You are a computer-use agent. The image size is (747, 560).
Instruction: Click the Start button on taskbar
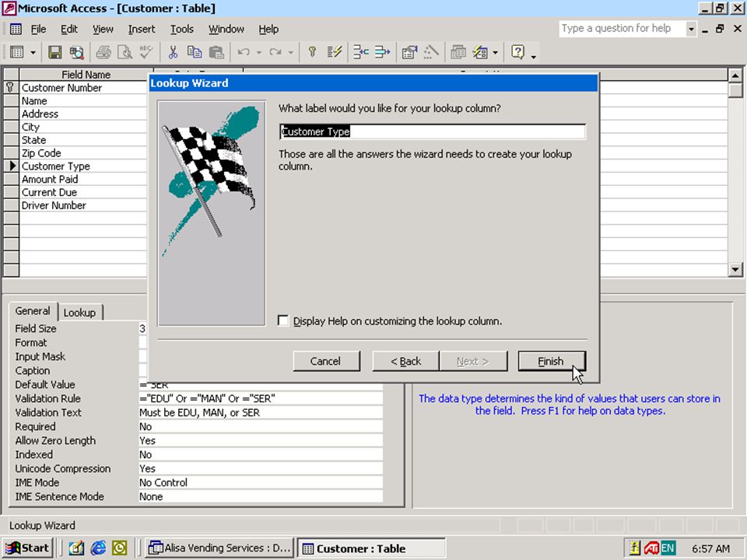coord(28,548)
